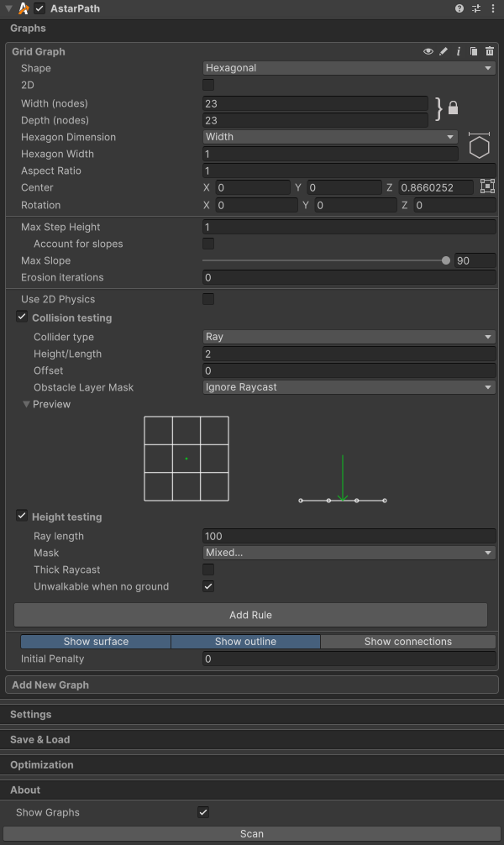Click the width/depth lock icon
The width and height of the screenshot is (504, 845).
453,108
